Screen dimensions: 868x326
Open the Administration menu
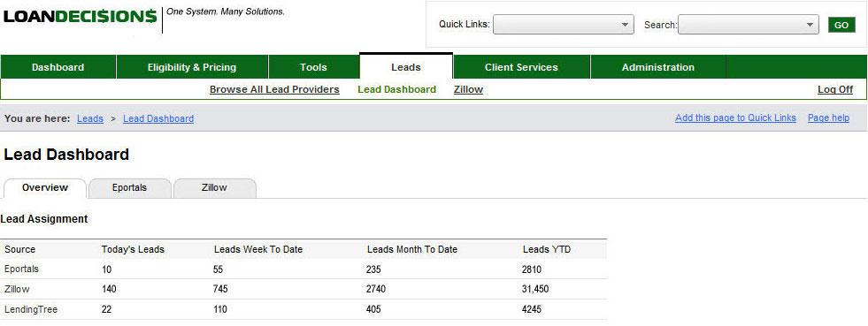(657, 67)
